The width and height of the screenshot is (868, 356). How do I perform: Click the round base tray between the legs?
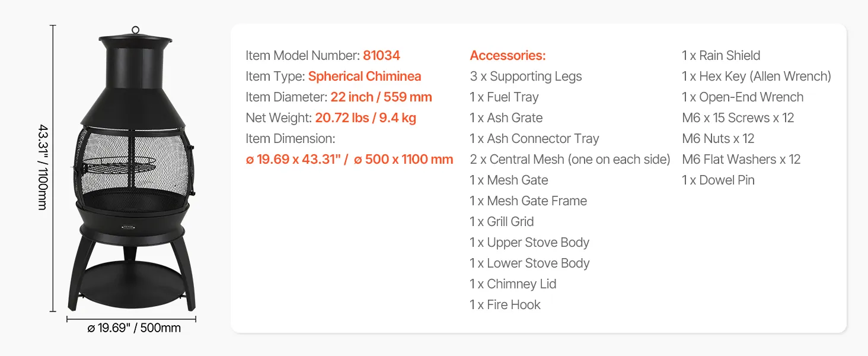coord(132,286)
